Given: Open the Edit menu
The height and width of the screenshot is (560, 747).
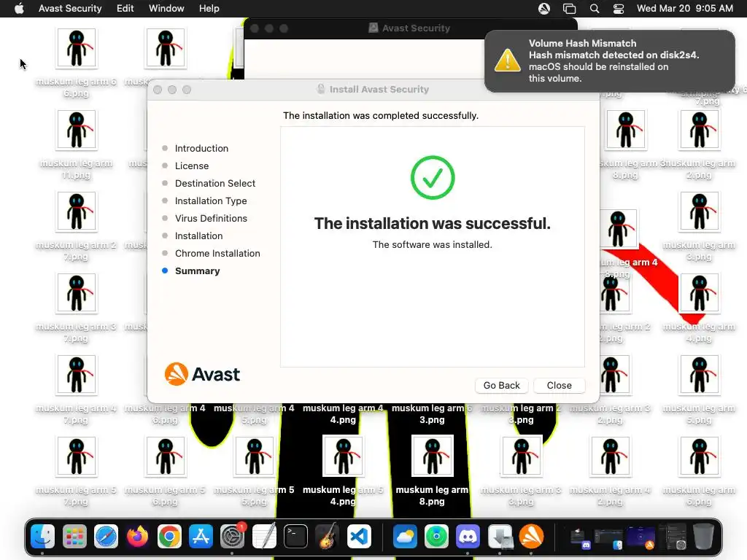Looking at the screenshot, I should click(x=125, y=9).
